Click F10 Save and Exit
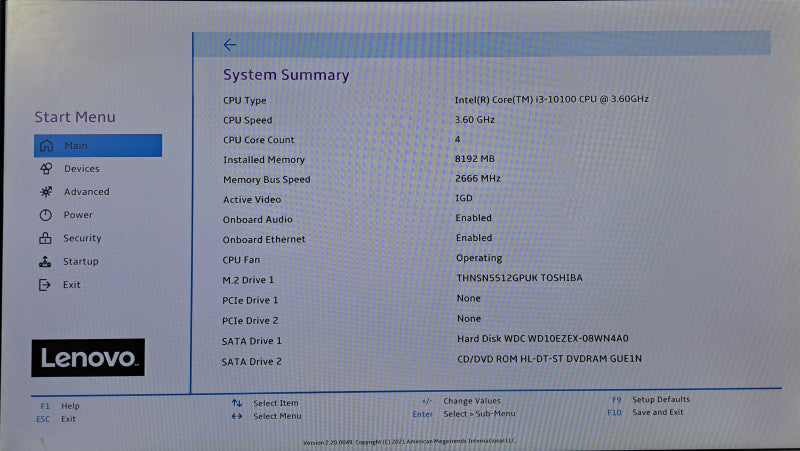The width and height of the screenshot is (800, 451). pos(645,412)
